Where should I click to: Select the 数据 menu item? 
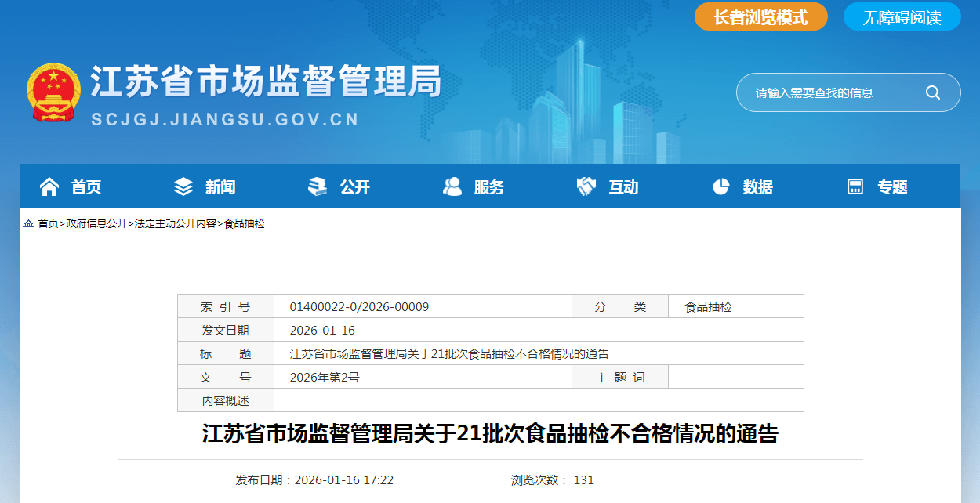click(758, 187)
